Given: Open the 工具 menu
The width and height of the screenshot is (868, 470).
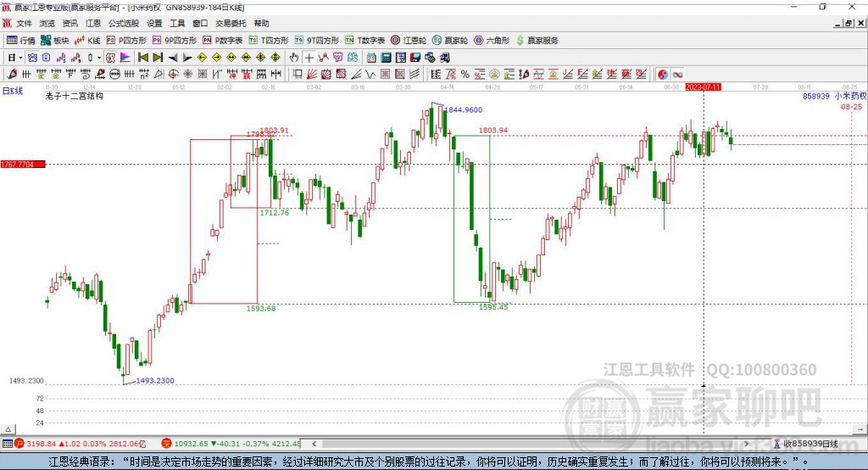Looking at the screenshot, I should click(x=177, y=23).
